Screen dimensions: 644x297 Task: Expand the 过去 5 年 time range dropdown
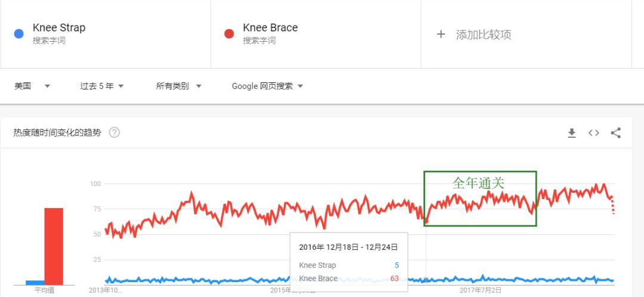tap(102, 86)
